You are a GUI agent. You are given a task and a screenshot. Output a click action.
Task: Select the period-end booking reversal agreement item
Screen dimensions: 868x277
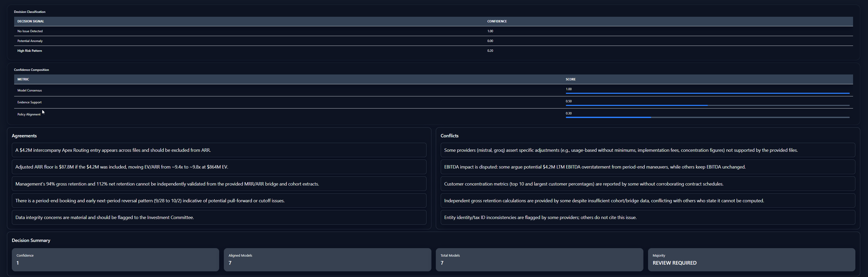click(219, 200)
